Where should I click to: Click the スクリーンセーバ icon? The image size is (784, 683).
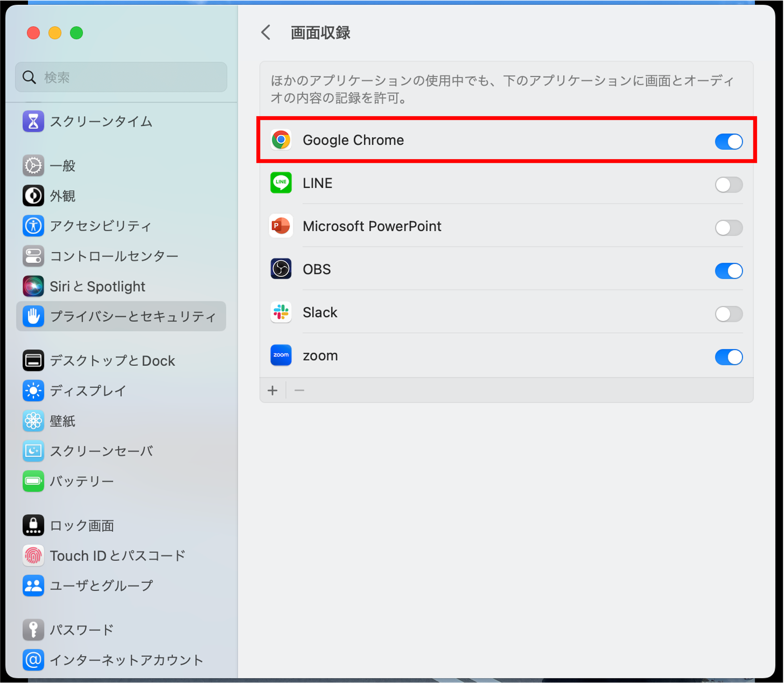(x=33, y=451)
